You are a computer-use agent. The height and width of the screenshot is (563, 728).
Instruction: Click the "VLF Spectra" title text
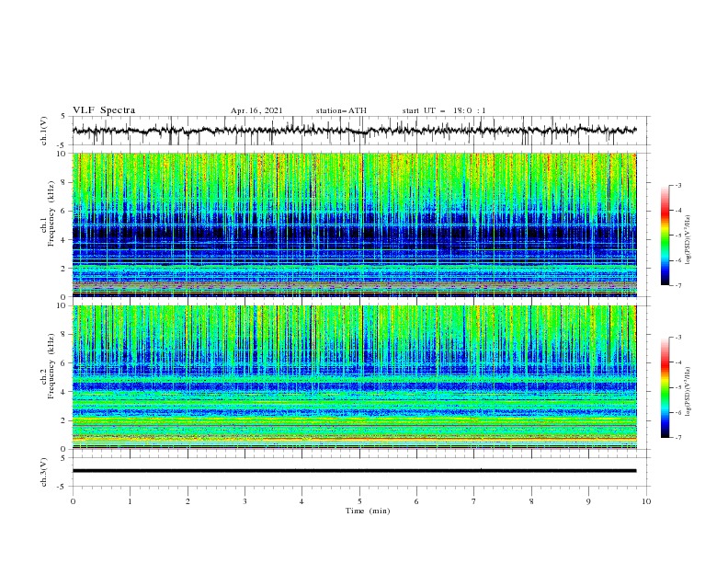tap(104, 110)
